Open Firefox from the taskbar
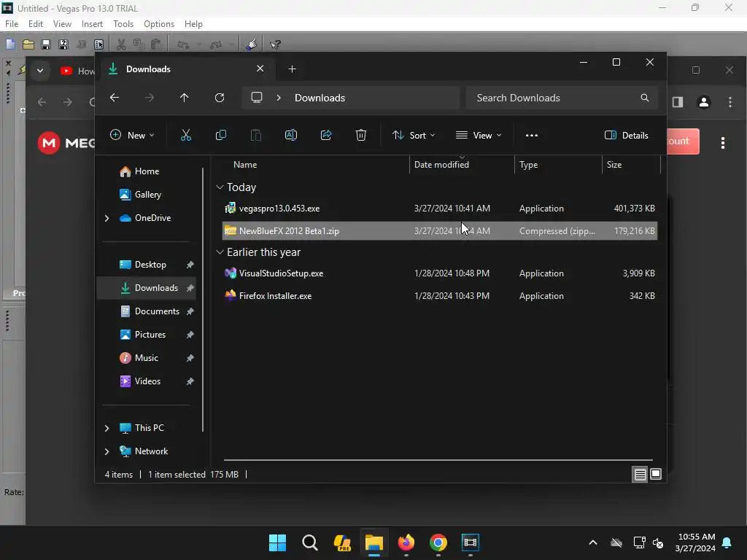Screen dimensions: 747x560 pos(406,542)
